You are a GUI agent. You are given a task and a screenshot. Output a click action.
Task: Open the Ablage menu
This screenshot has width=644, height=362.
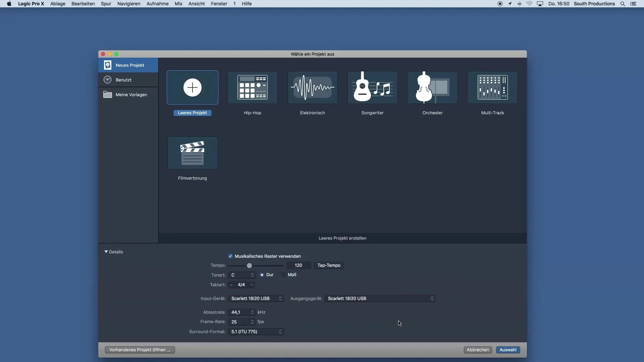click(x=58, y=4)
